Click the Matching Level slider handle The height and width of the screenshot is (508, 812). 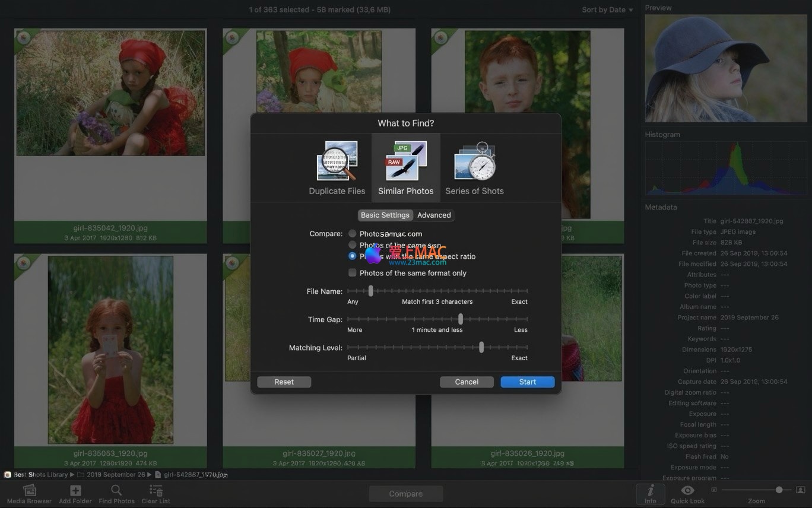[x=481, y=347]
